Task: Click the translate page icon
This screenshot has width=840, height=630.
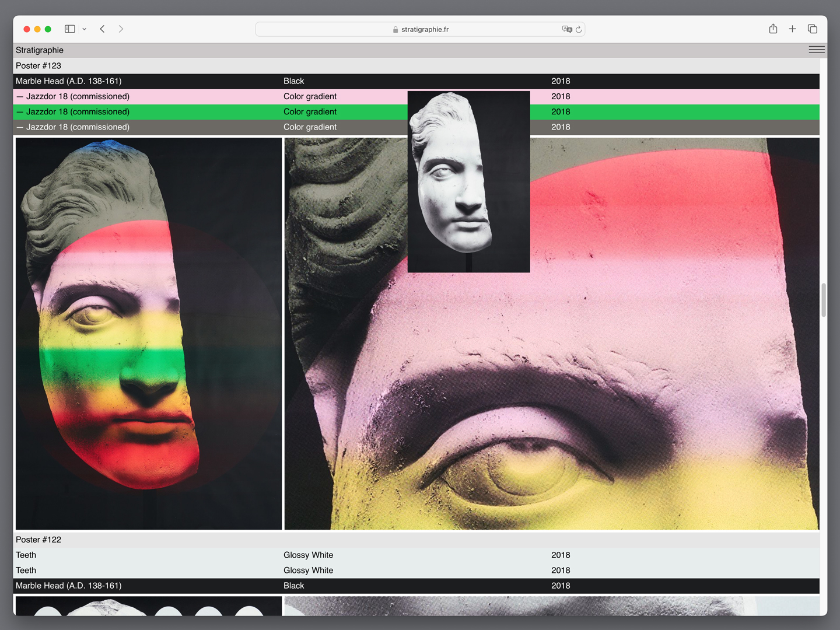Action: [566, 29]
